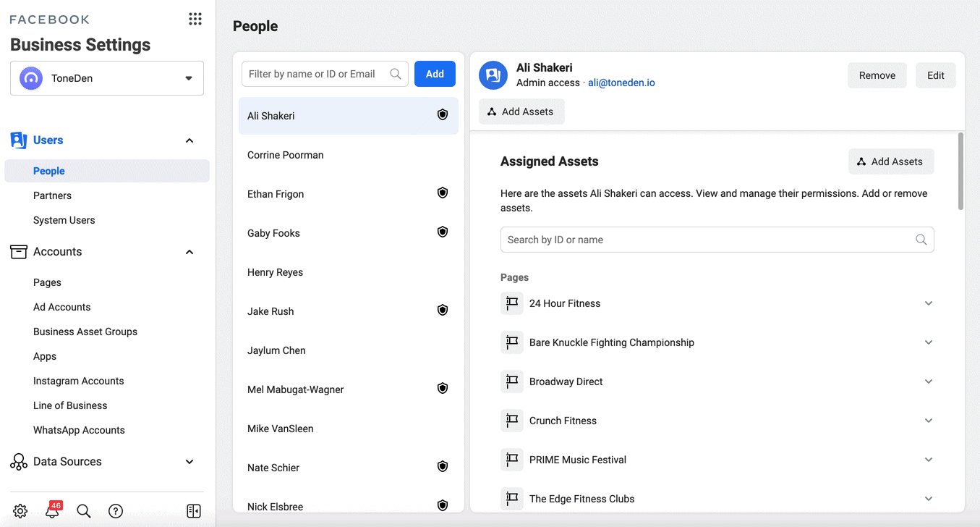Click admin shield icon for Nate Schier
The image size is (980, 527).
(443, 467)
